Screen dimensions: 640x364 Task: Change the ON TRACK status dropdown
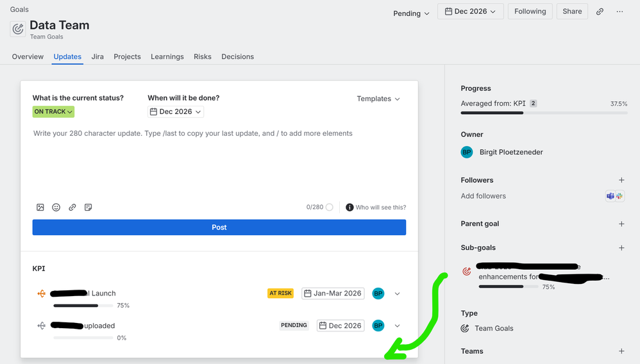(53, 112)
